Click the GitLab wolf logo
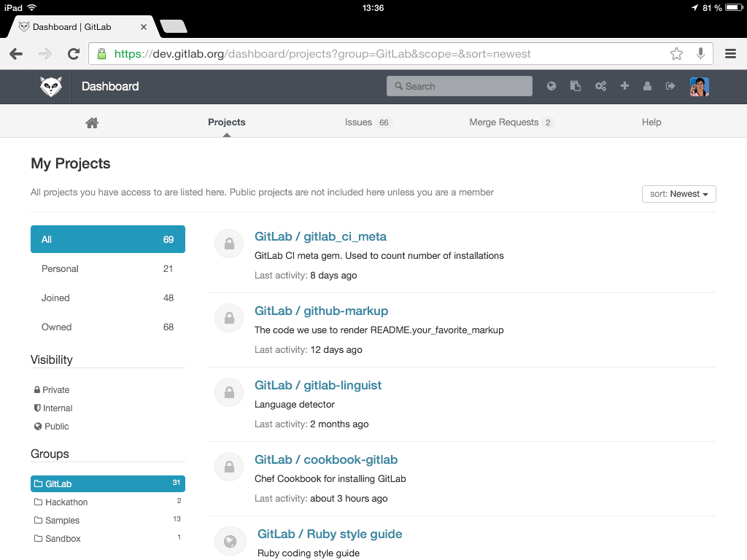Image resolution: width=747 pixels, height=560 pixels. (x=50, y=85)
